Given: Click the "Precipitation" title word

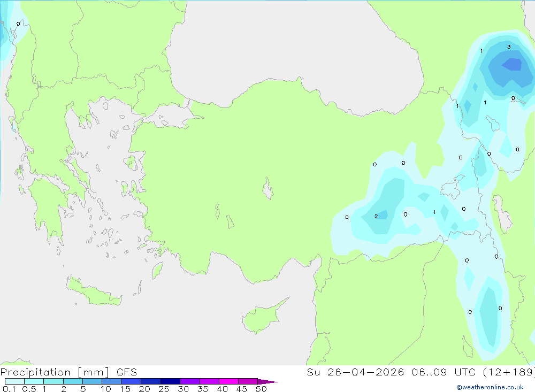Looking at the screenshot, I should coord(35,372).
